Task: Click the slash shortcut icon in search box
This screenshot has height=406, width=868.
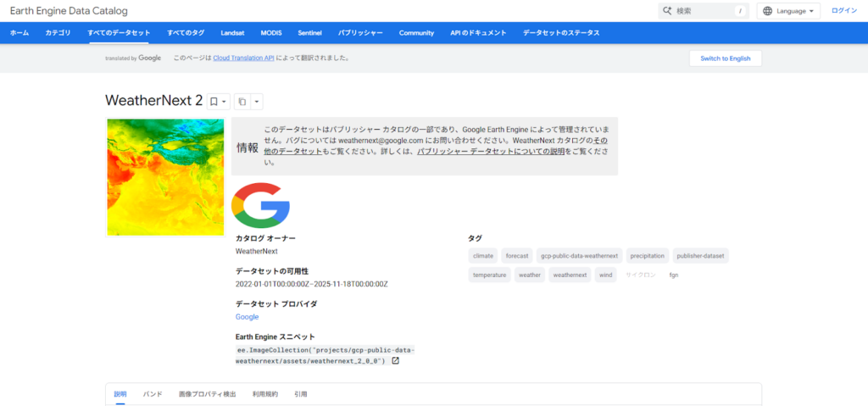Action: (740, 11)
